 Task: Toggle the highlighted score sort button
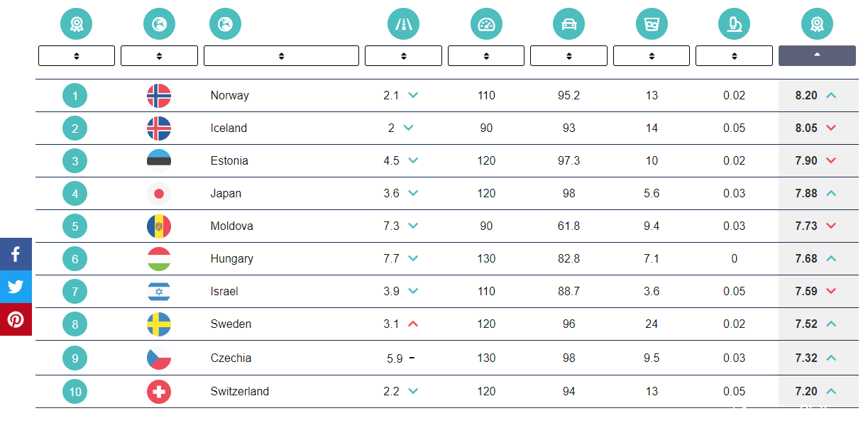(x=817, y=56)
